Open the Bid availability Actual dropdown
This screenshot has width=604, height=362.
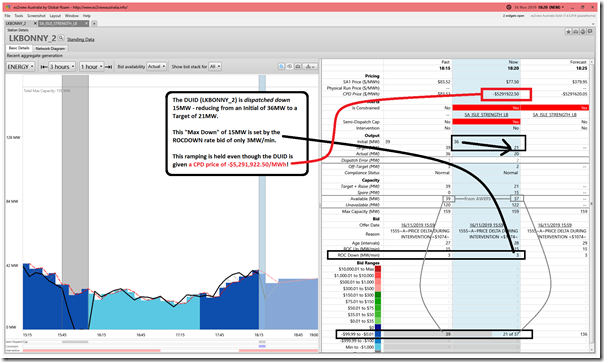coord(156,67)
